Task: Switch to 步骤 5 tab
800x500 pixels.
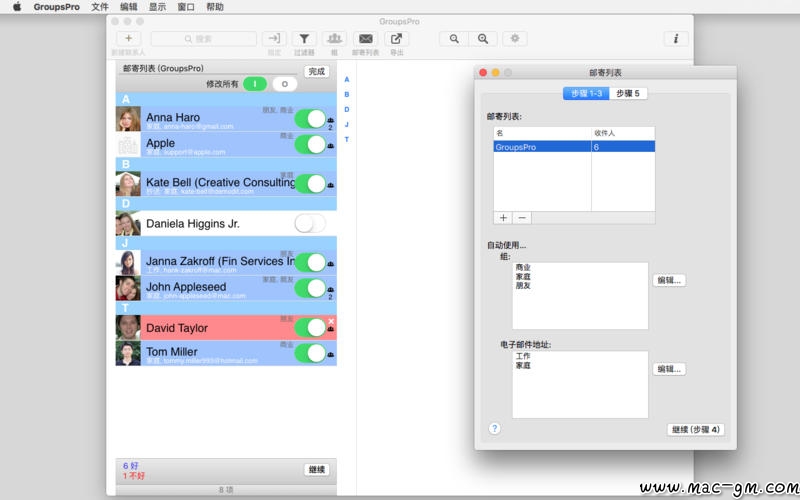Action: (628, 93)
